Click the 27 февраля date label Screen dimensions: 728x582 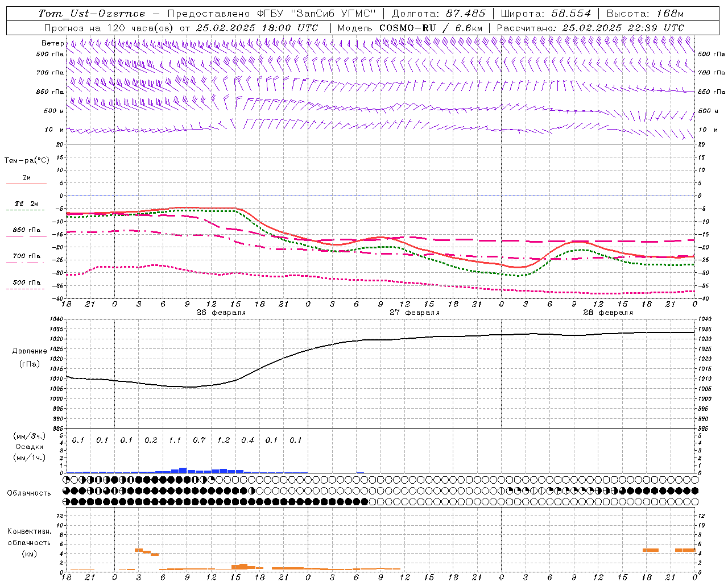pyautogui.click(x=415, y=313)
